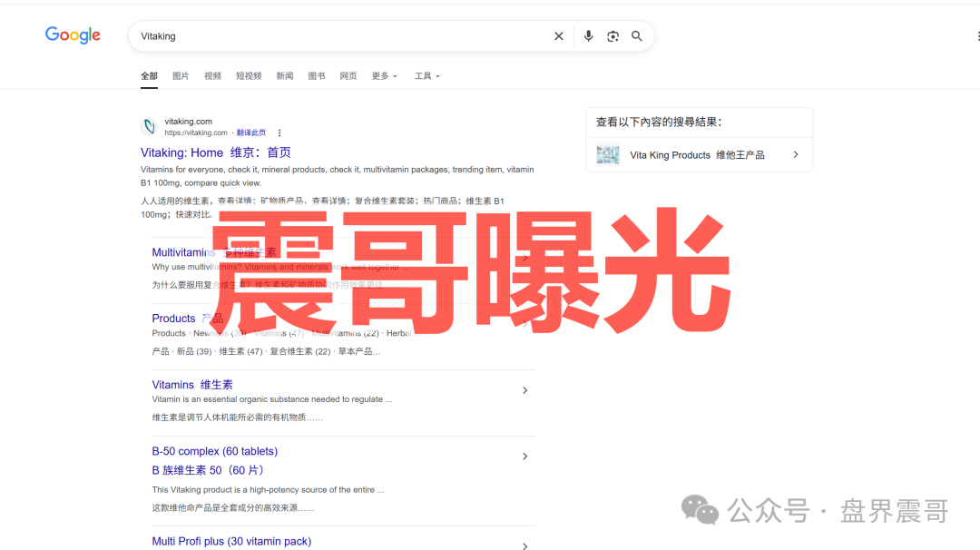Clear the search query with the X icon
This screenshot has width=980, height=550.
click(558, 35)
